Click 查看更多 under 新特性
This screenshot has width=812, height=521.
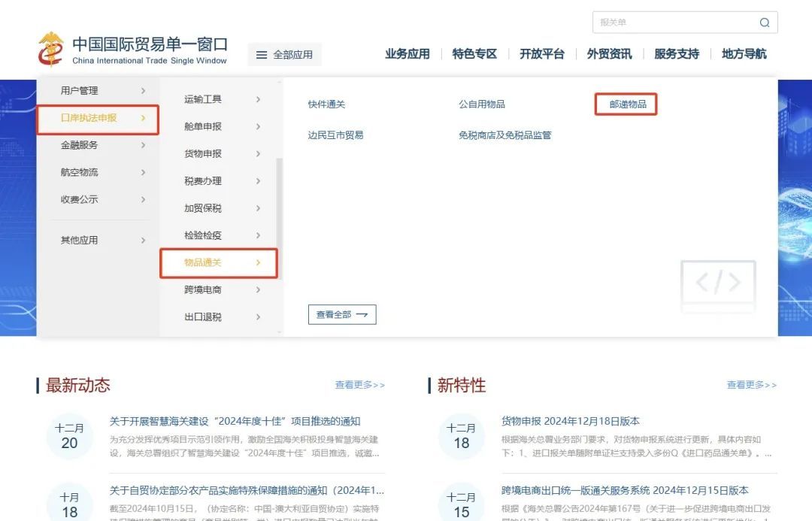(751, 385)
